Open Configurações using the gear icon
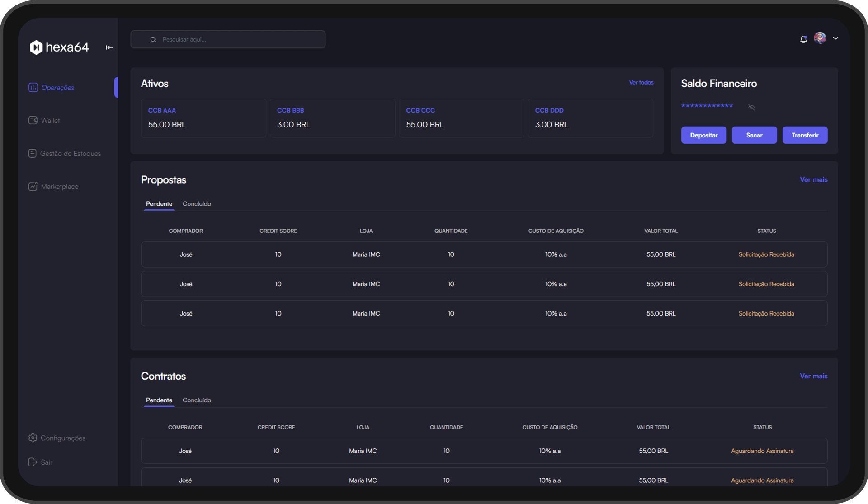Image resolution: width=868 pixels, height=504 pixels. [x=33, y=438]
